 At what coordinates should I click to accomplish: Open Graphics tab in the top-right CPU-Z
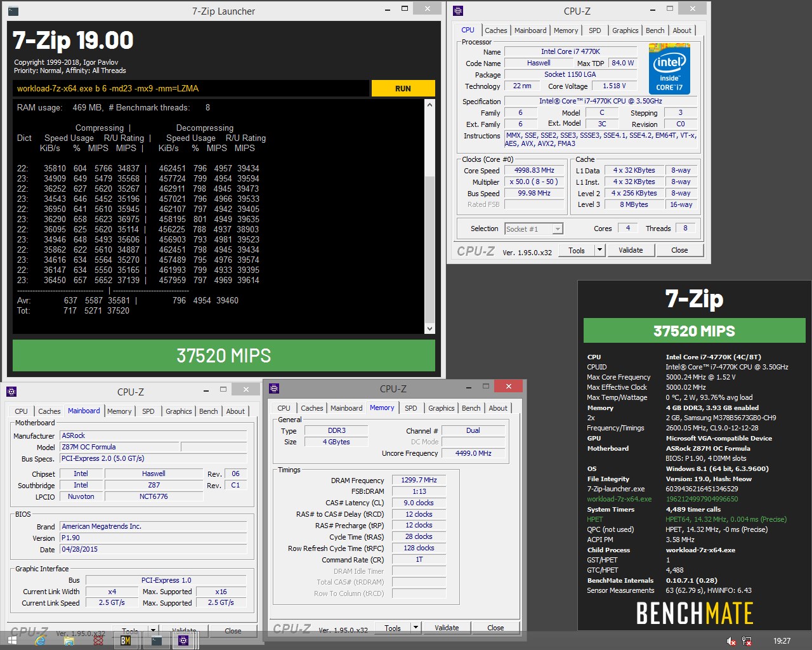625,30
